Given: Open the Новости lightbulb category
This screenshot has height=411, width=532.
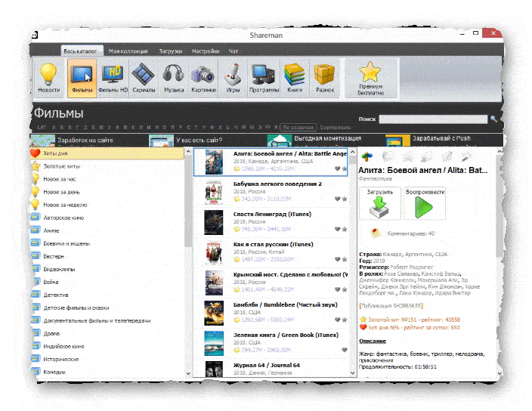Looking at the screenshot, I should click(x=48, y=78).
